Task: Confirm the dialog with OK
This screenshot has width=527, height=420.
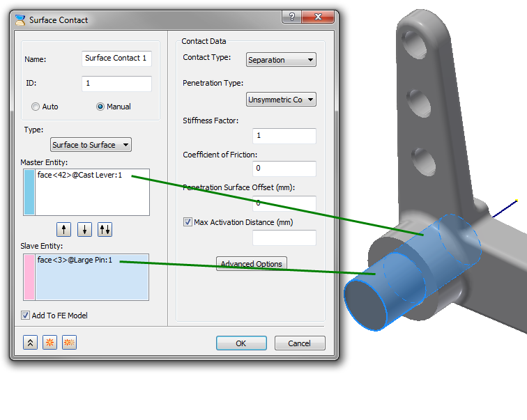Action: [241, 343]
